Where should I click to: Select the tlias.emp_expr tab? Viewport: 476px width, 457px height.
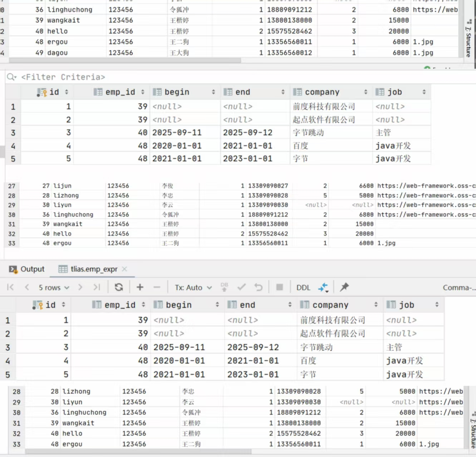94,269
